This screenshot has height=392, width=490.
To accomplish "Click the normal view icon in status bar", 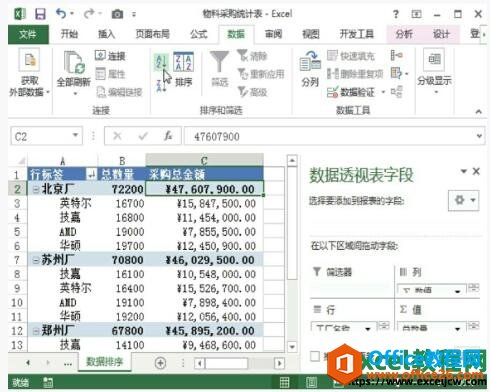I will pos(284,382).
